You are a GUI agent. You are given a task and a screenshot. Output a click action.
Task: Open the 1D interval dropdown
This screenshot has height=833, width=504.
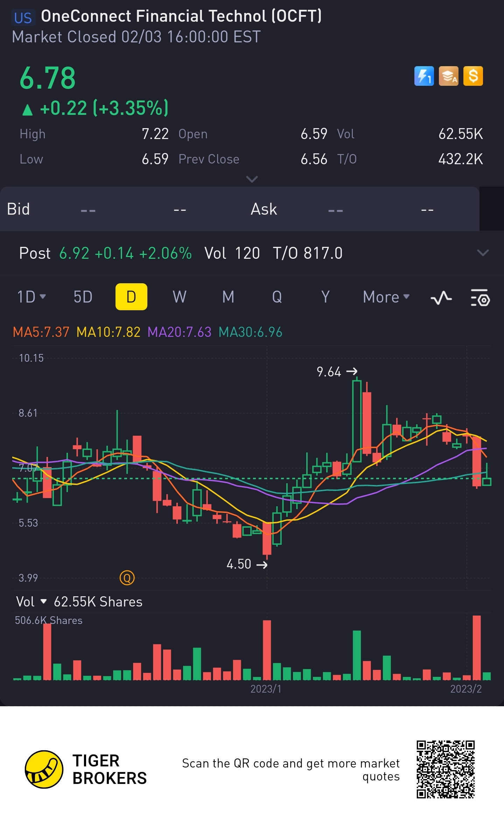[31, 297]
